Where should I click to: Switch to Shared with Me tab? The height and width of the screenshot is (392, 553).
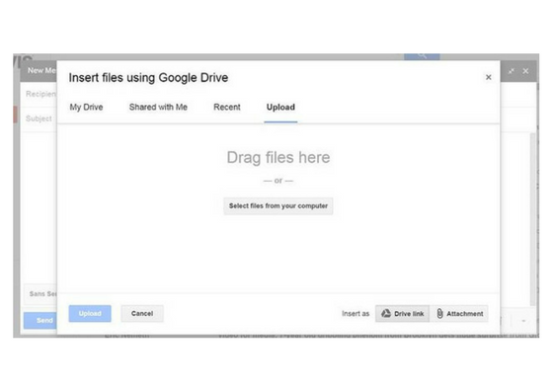pos(158,108)
